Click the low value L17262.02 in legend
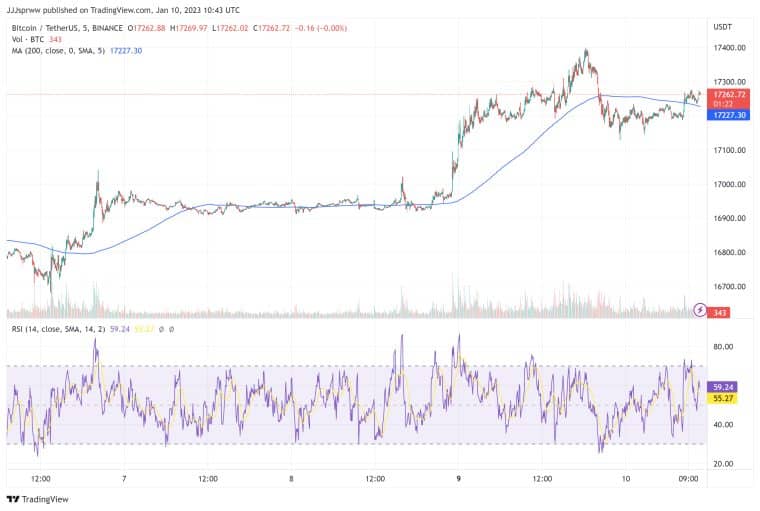This screenshot has height=511, width=760. [230, 28]
